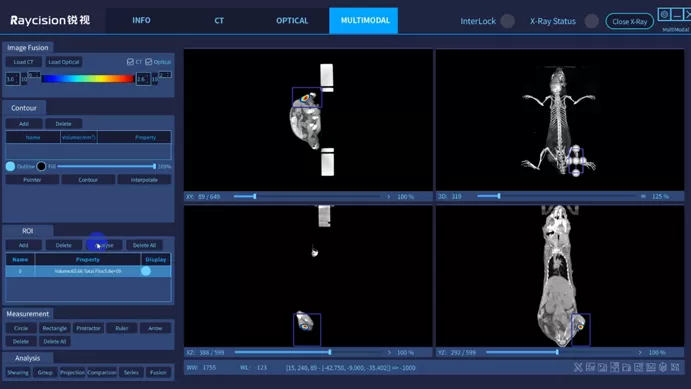This screenshot has height=389, width=691.
Task: Click the XY slice slider handle
Action: pyautogui.click(x=255, y=196)
